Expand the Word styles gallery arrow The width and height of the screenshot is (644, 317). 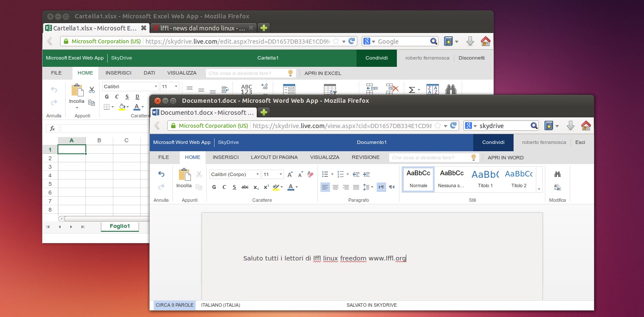click(539, 189)
